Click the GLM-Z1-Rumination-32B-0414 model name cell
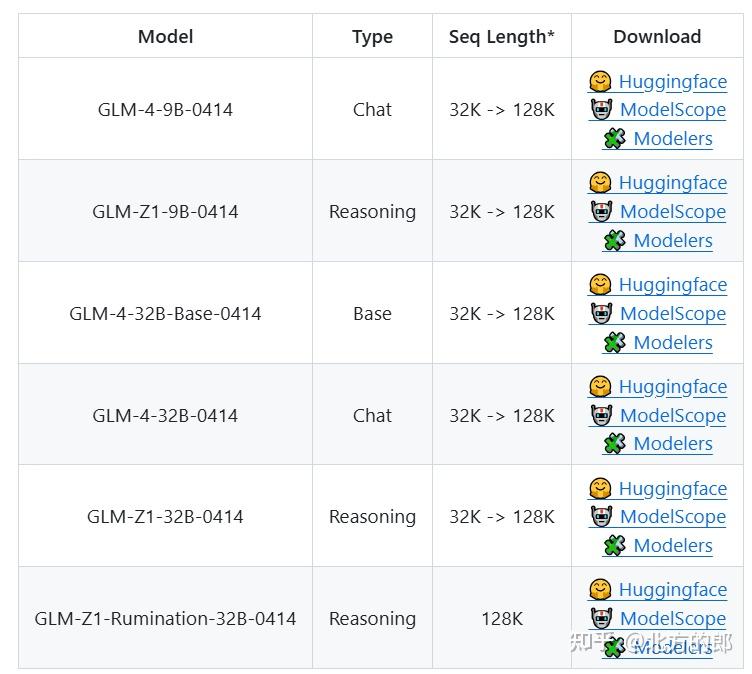The height and width of the screenshot is (674, 752). 165,618
